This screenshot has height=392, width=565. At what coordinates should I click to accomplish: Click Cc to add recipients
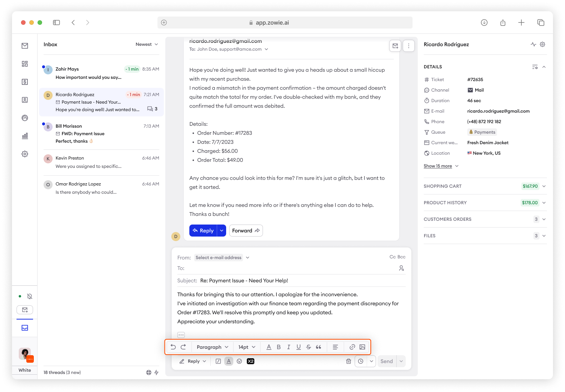pos(393,257)
